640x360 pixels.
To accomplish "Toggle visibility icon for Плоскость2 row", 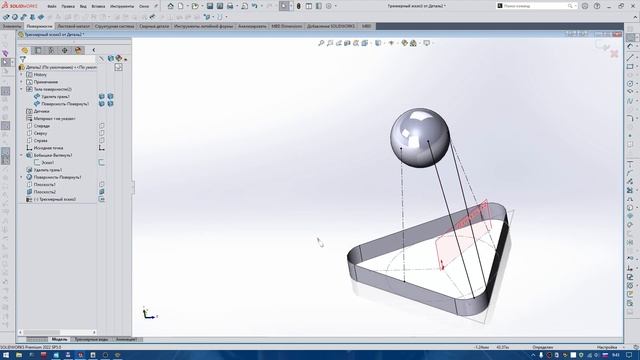I will [x=102, y=192].
